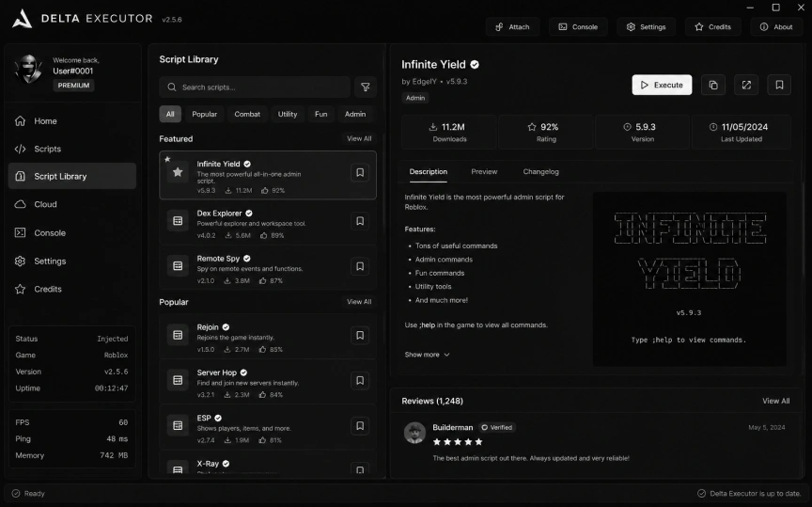The width and height of the screenshot is (812, 507).
Task: Bookmark the Infinite Yield featured script
Action: [x=360, y=172]
